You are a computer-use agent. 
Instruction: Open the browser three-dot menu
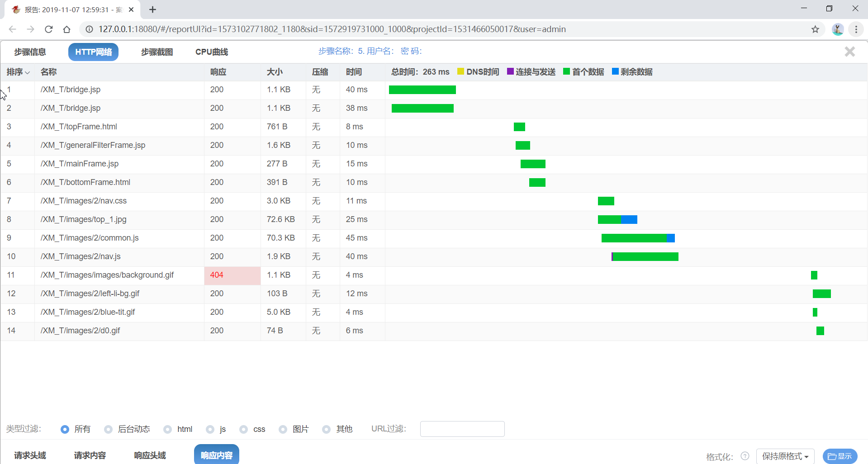tap(856, 29)
